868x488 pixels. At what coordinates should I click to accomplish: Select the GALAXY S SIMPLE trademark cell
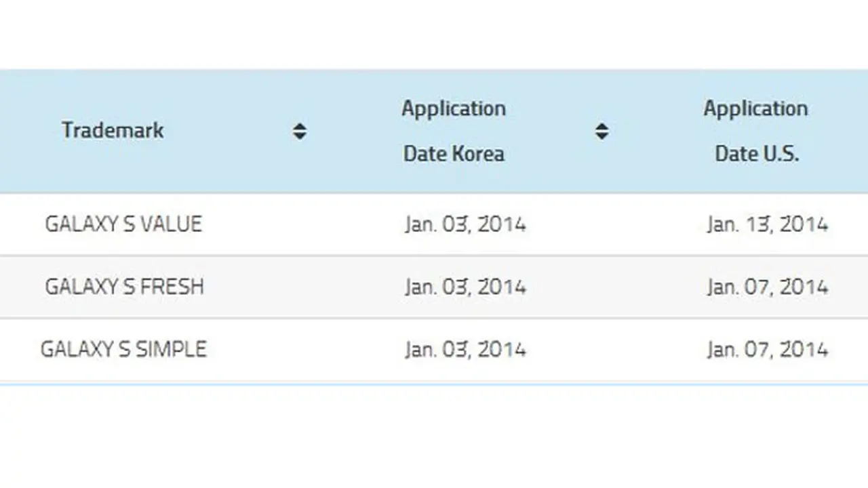click(123, 350)
